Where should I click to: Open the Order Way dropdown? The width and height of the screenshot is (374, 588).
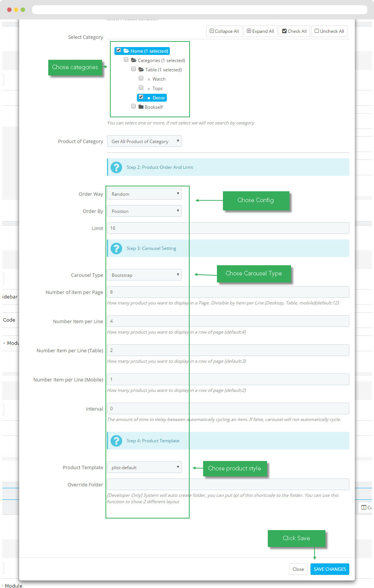tap(144, 194)
